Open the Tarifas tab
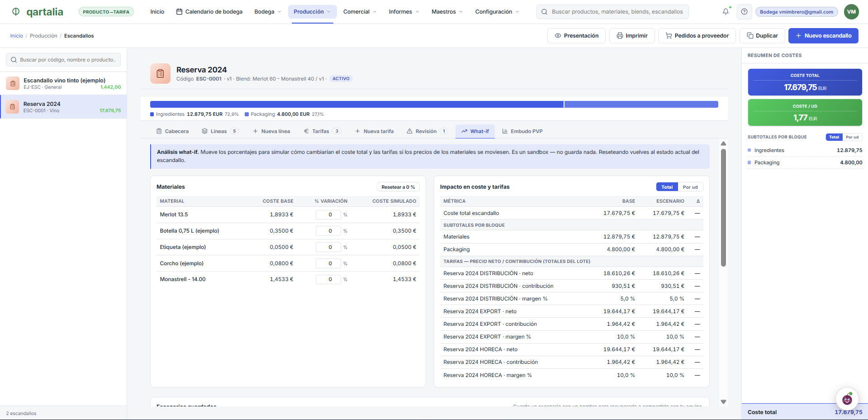The image size is (868, 420). tap(322, 131)
